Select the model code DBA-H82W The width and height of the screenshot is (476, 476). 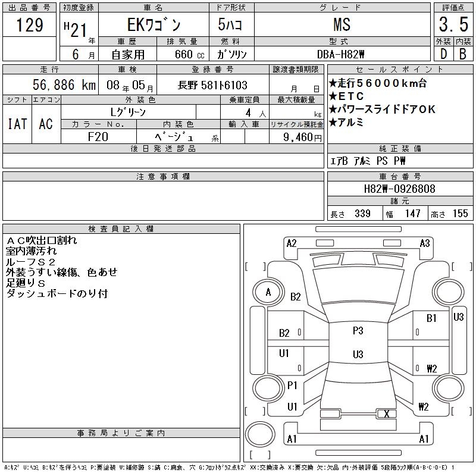point(340,54)
